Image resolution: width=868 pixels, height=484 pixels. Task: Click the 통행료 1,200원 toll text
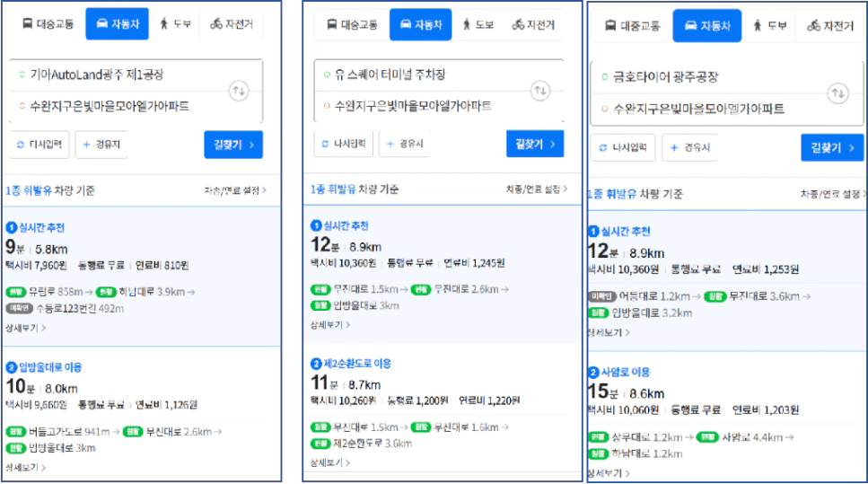click(417, 400)
